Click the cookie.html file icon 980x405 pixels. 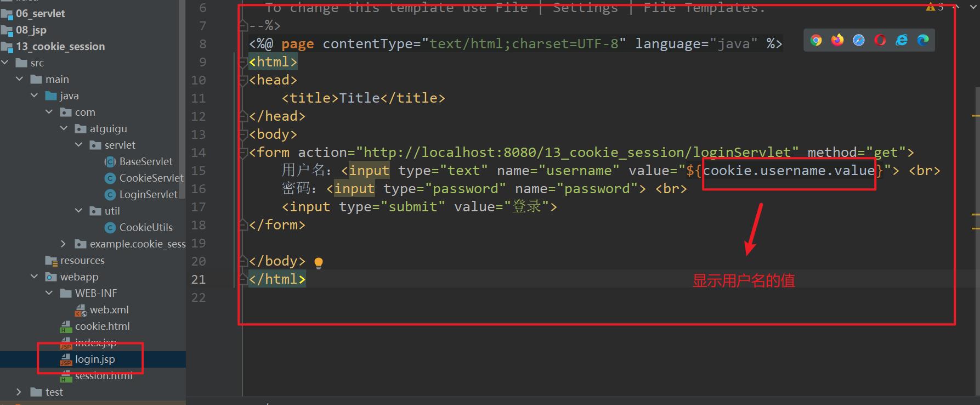(x=66, y=327)
